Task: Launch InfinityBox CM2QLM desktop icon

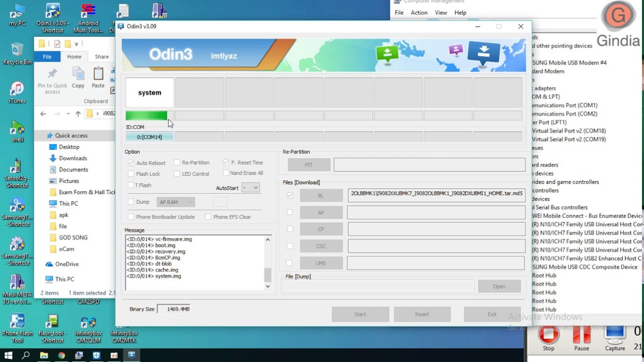Action: click(x=88, y=328)
